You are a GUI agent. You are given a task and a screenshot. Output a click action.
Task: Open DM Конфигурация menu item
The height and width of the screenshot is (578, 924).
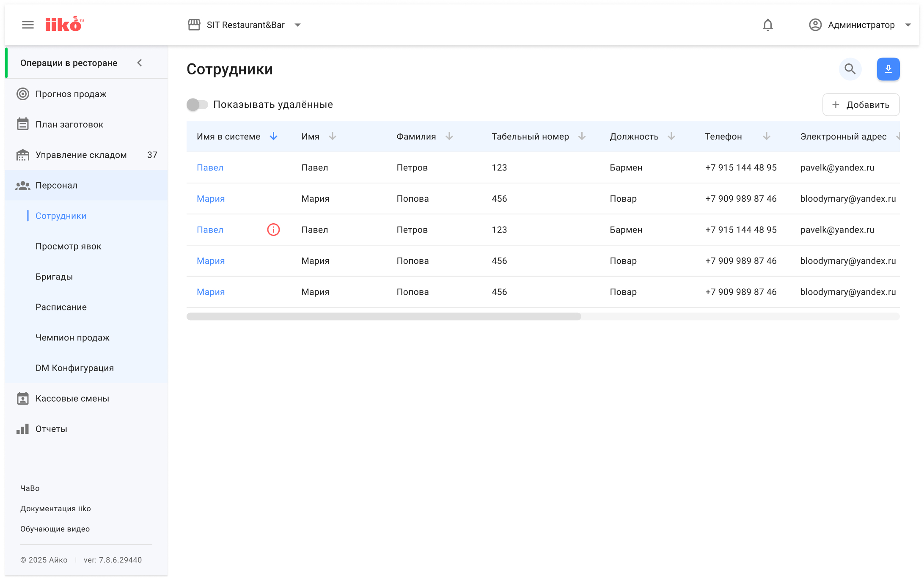[x=74, y=368]
